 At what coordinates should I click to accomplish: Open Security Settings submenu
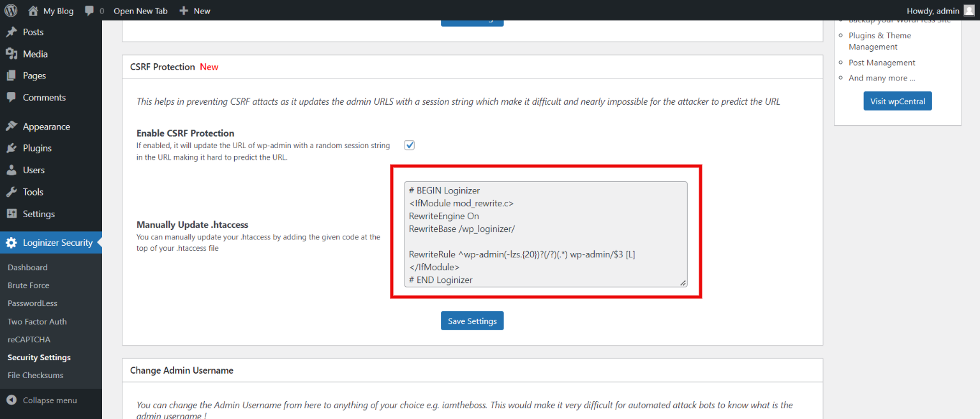coord(39,357)
